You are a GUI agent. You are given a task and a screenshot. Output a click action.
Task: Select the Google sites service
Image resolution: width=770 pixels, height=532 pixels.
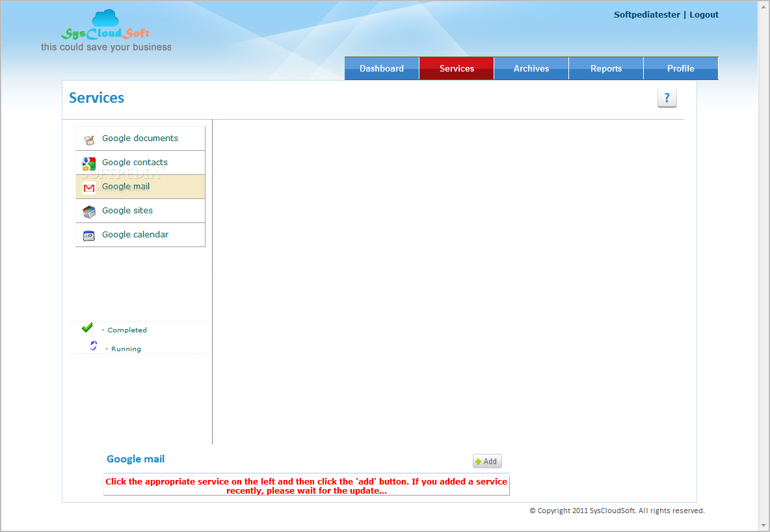(x=140, y=211)
